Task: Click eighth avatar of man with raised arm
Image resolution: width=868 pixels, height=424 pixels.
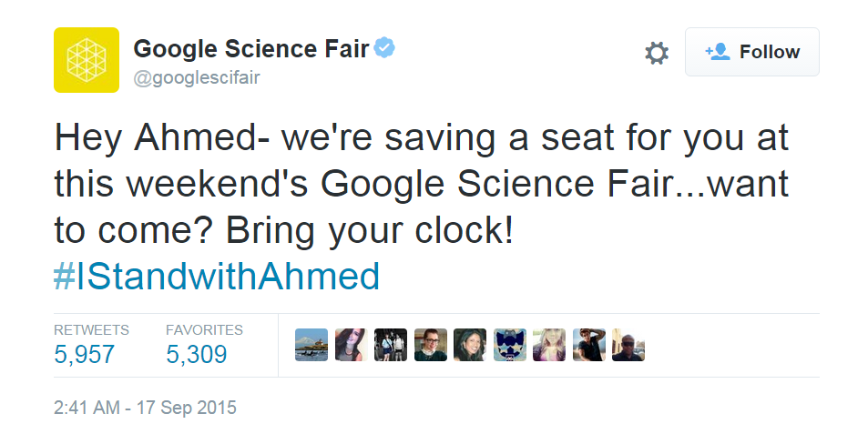Action: (x=589, y=345)
